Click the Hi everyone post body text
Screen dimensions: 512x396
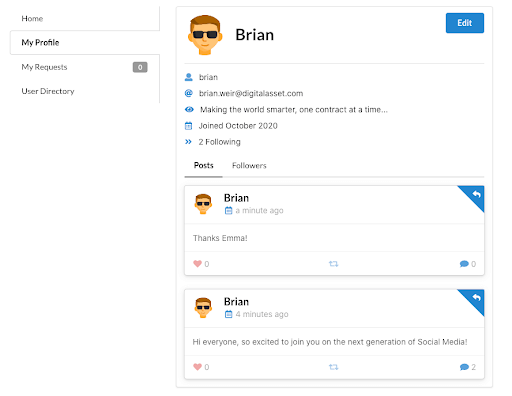click(x=330, y=342)
